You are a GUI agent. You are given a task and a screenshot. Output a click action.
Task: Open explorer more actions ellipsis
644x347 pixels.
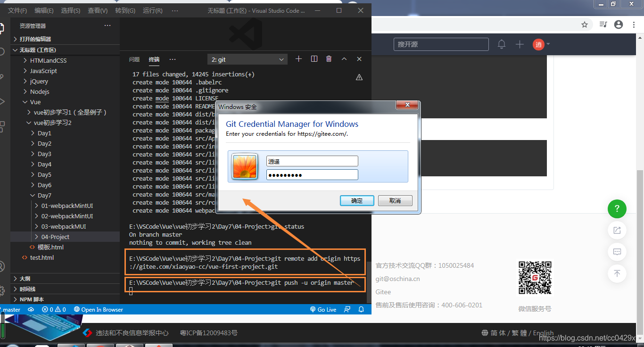pos(107,25)
